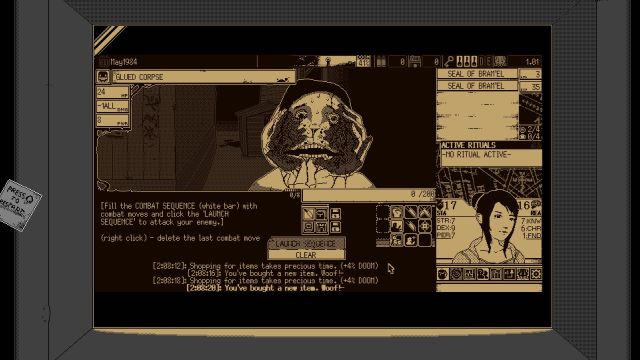Click the DOOM percentage indicator icon
Viewport: 640px width, 360px height.
(x=363, y=62)
